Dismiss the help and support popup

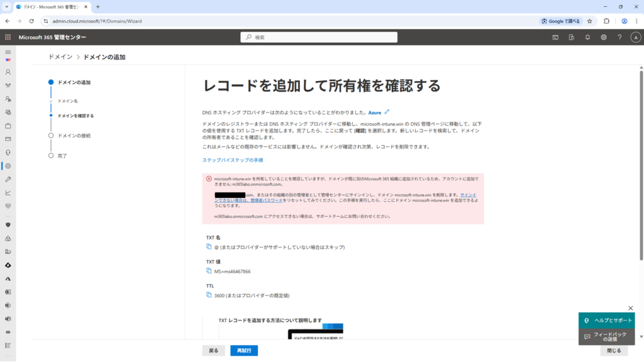[631, 308]
